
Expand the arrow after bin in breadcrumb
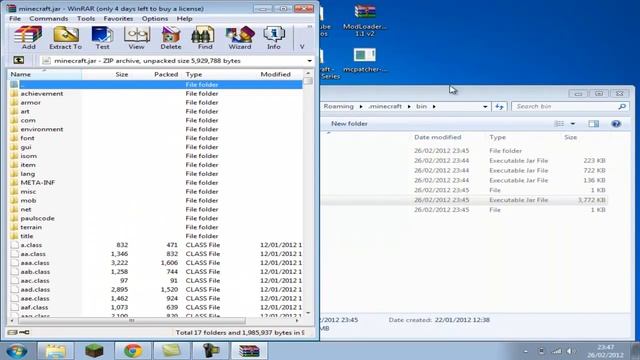click(434, 107)
